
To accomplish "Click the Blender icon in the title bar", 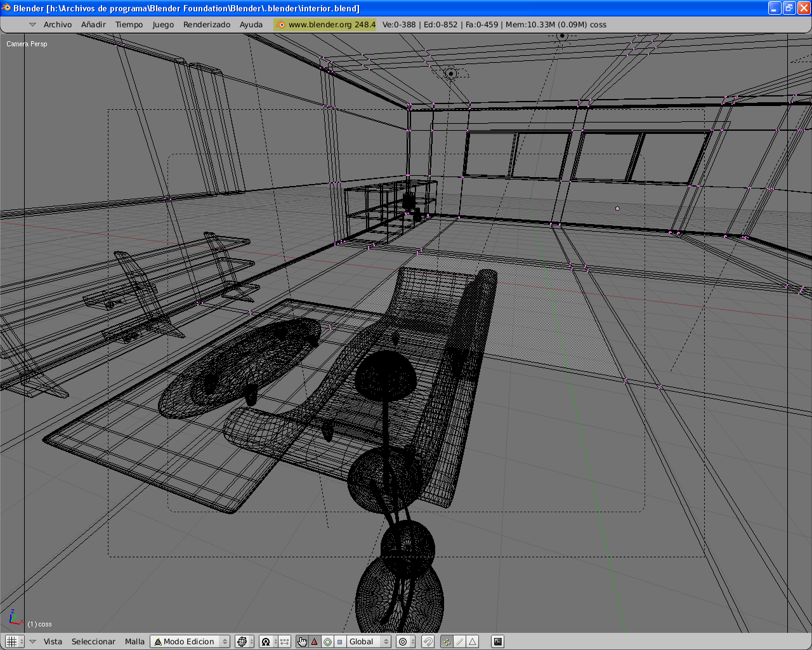I will 7,8.
